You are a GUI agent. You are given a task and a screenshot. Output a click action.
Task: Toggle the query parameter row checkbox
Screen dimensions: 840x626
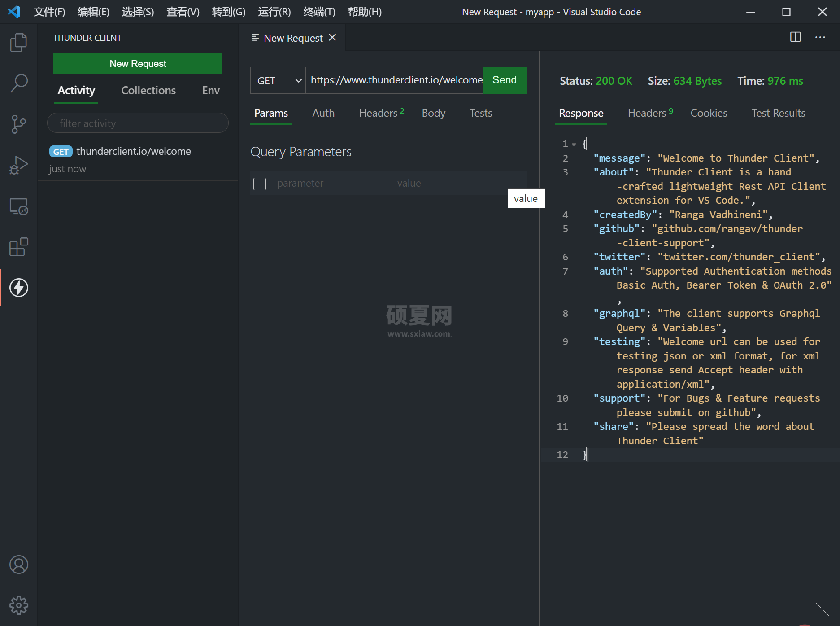tap(260, 184)
